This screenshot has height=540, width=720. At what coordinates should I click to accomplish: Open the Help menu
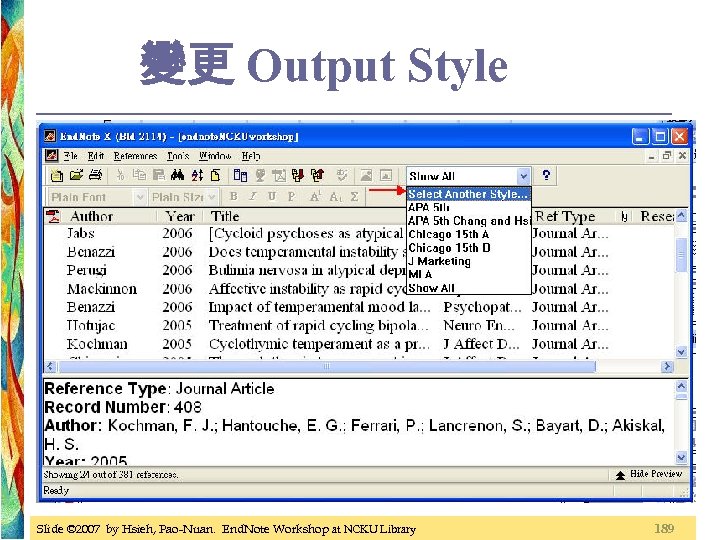click(251, 156)
